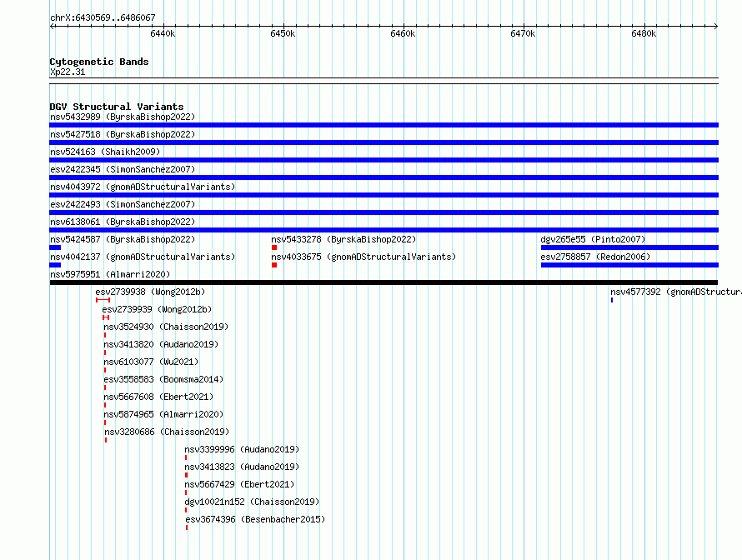This screenshot has height=560, width=742.
Task: Click small blue block under nsv4042137
Action: point(55,265)
